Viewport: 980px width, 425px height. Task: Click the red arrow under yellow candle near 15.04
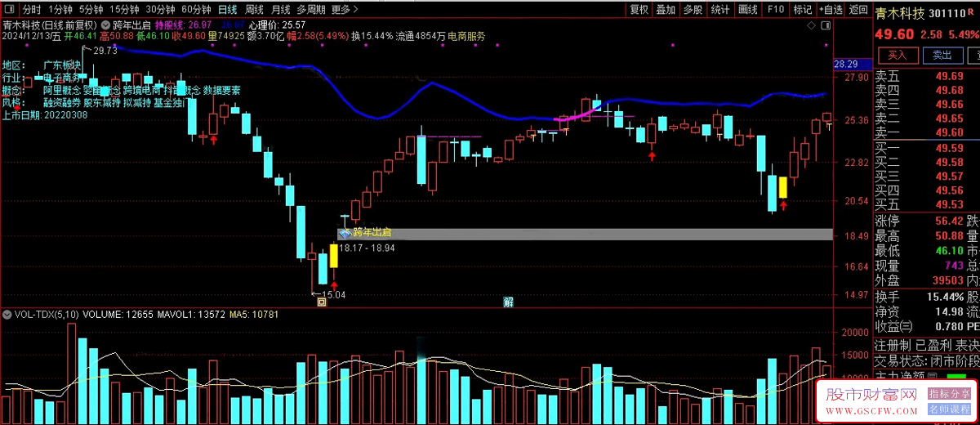(333, 285)
